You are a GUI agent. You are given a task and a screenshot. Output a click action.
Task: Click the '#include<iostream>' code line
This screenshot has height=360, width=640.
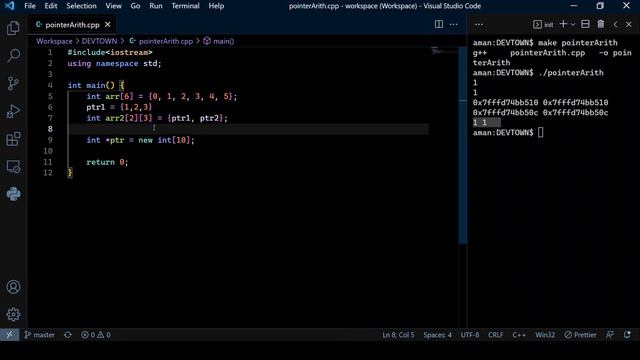tap(110, 52)
